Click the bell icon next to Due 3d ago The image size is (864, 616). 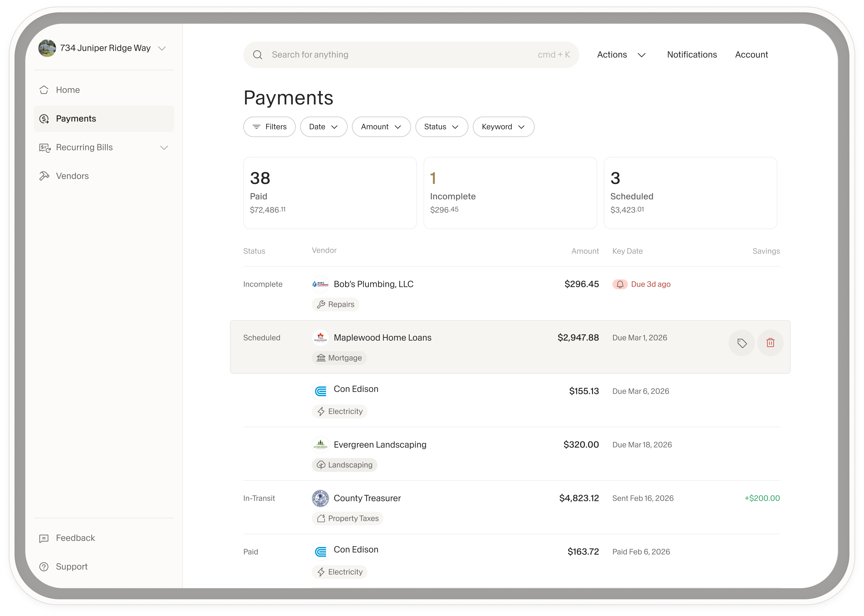coord(620,284)
